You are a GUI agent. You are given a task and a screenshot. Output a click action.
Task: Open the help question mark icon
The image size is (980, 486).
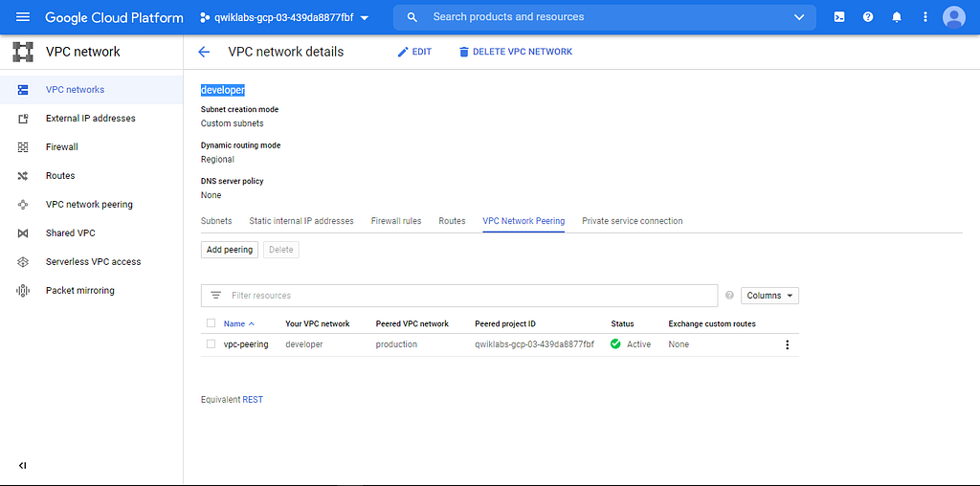(868, 17)
